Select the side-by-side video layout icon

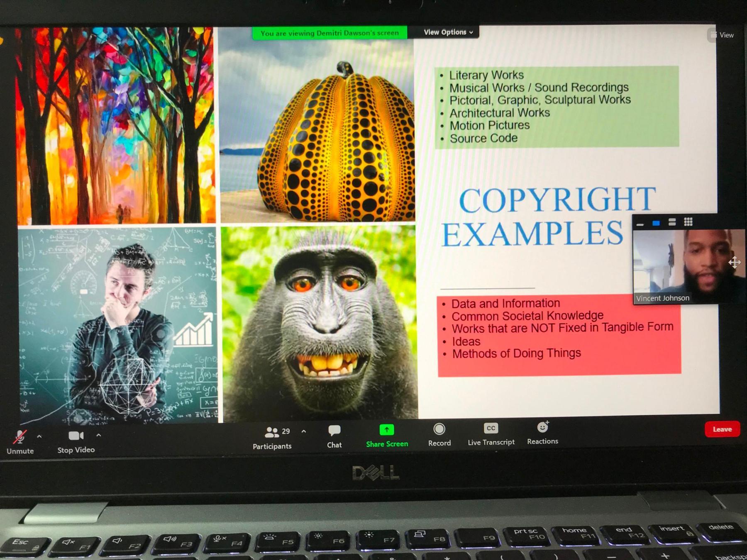pos(672,223)
